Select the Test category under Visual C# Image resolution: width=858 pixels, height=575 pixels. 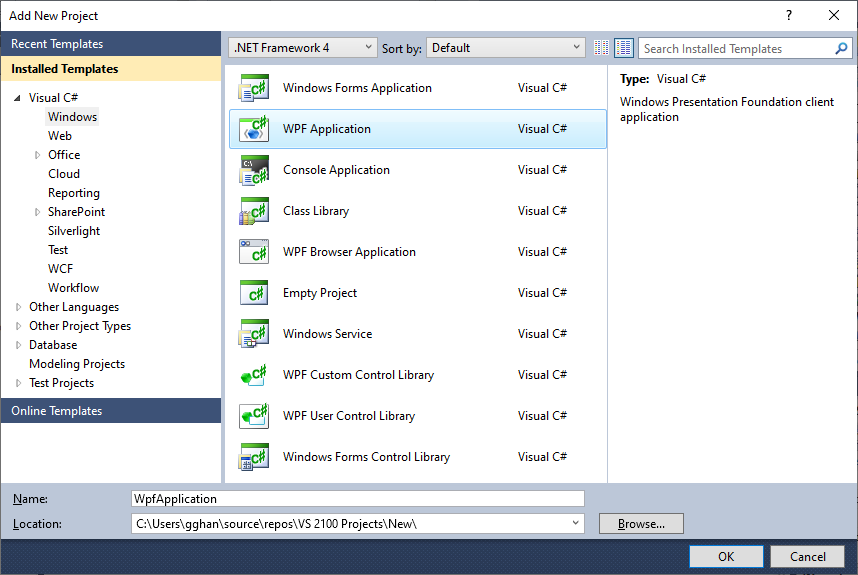coord(58,250)
